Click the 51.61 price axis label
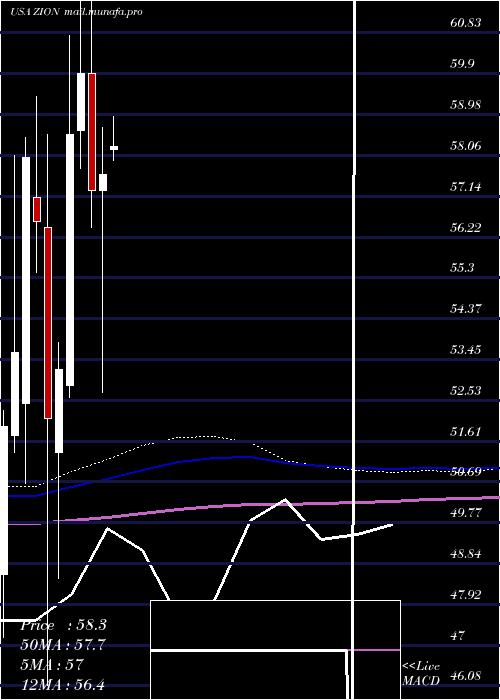500x700 pixels. coord(465,432)
